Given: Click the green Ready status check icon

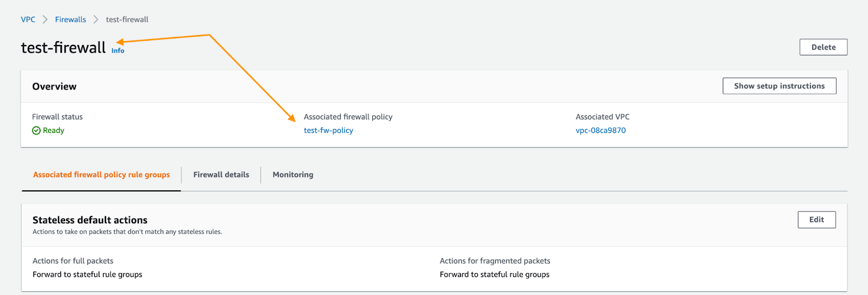Looking at the screenshot, I should tap(36, 131).
